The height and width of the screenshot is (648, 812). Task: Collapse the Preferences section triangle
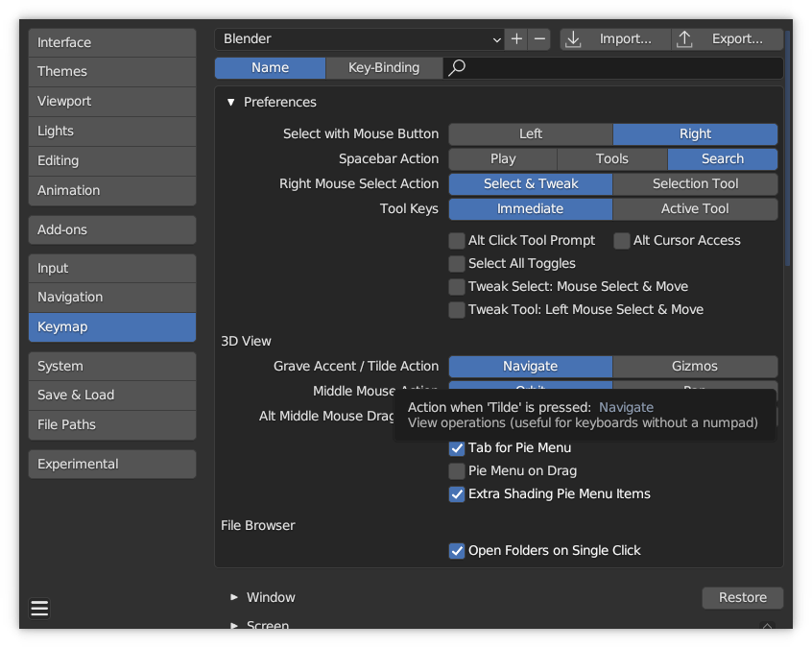(x=231, y=102)
